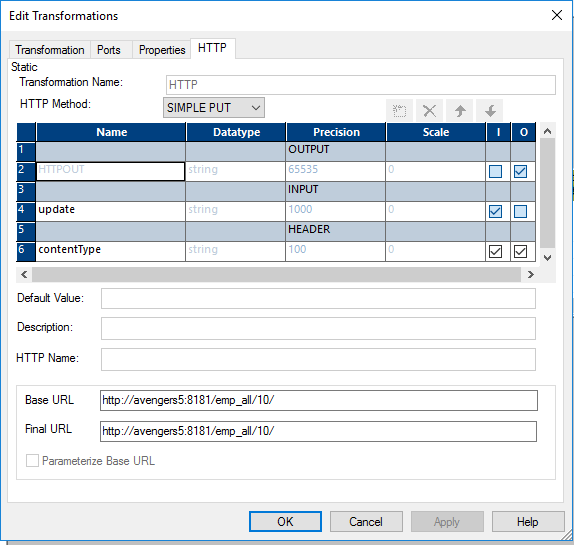This screenshot has width=574, height=545.
Task: Click the Description input field
Action: (x=318, y=328)
